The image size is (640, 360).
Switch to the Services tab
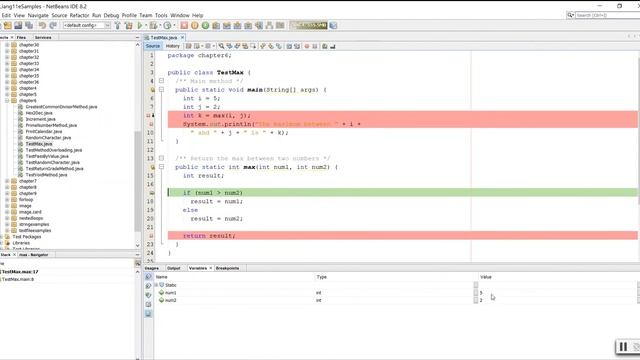click(x=43, y=37)
